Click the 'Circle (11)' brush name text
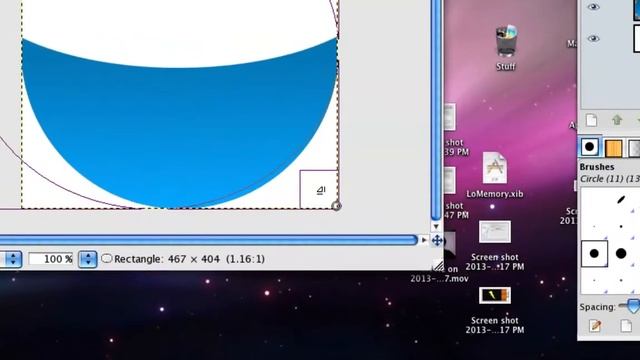This screenshot has width=640, height=360. tap(601, 179)
